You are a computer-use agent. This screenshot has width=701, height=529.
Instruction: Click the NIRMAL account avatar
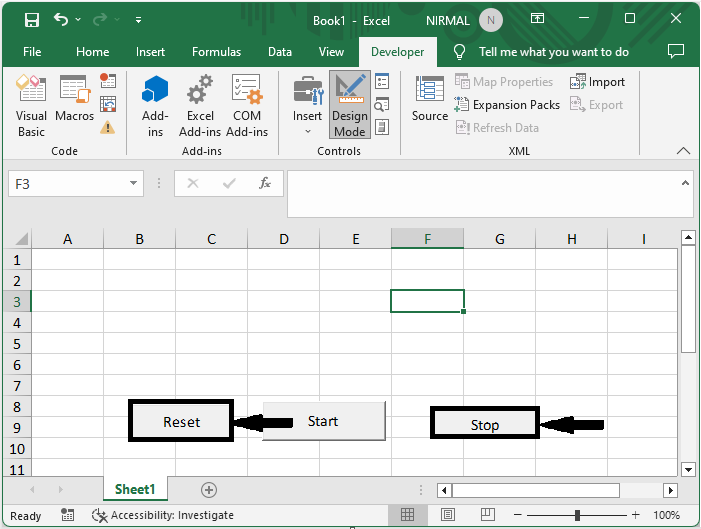click(490, 21)
